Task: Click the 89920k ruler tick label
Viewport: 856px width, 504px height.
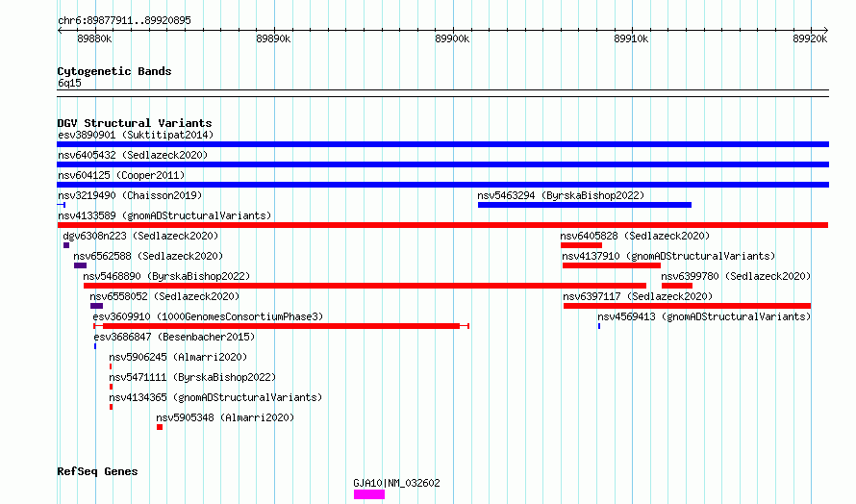Action: pos(810,38)
